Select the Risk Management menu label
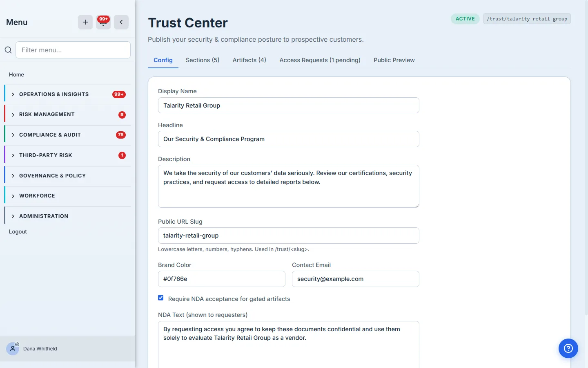 (x=47, y=114)
